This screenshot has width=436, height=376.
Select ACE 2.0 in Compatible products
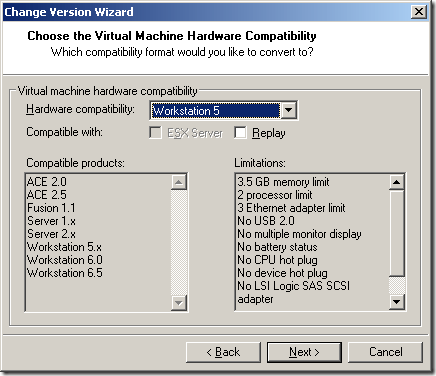coord(47,182)
